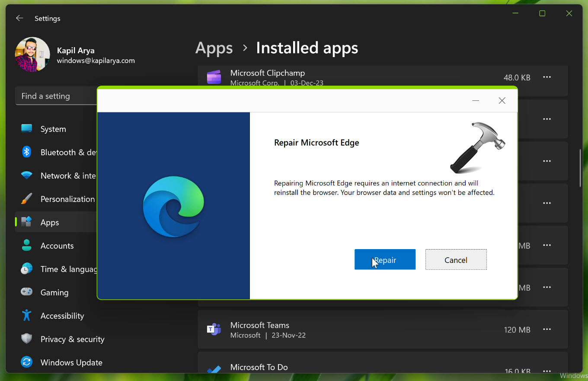Click the Microsoft Edge logo in dialog
The width and height of the screenshot is (588, 381).
(173, 206)
